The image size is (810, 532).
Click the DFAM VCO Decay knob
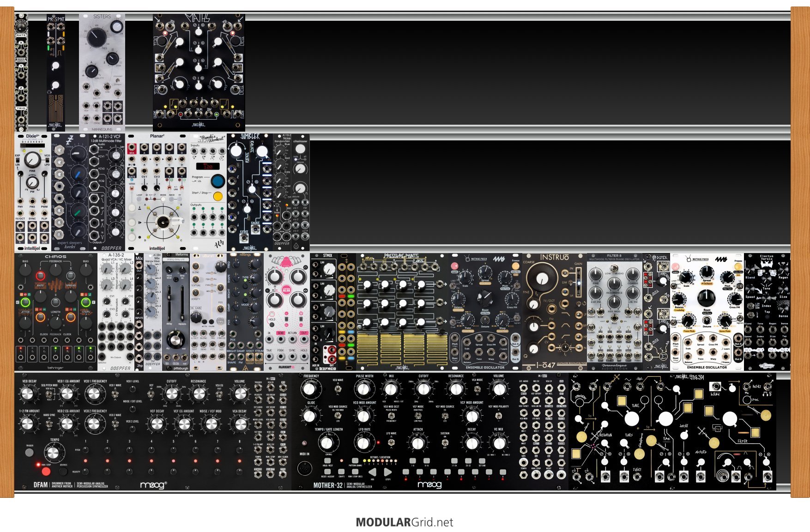(x=28, y=393)
